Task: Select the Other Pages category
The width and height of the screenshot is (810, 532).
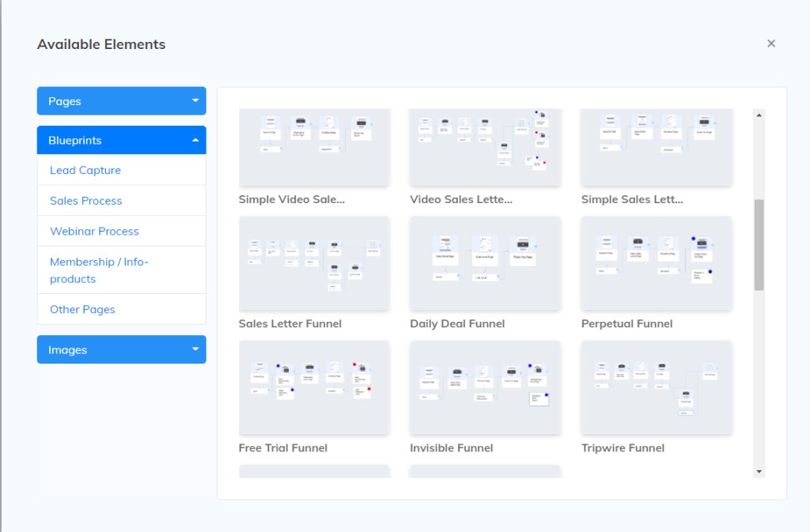Action: pos(82,309)
